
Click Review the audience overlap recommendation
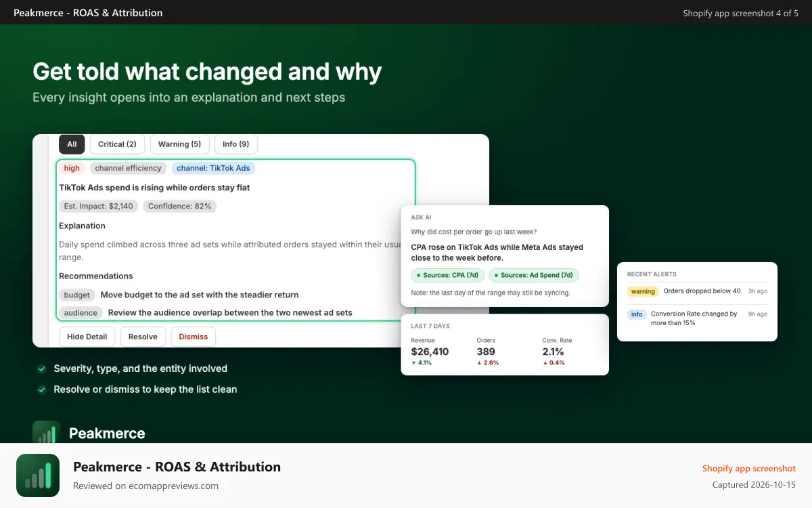click(x=230, y=312)
